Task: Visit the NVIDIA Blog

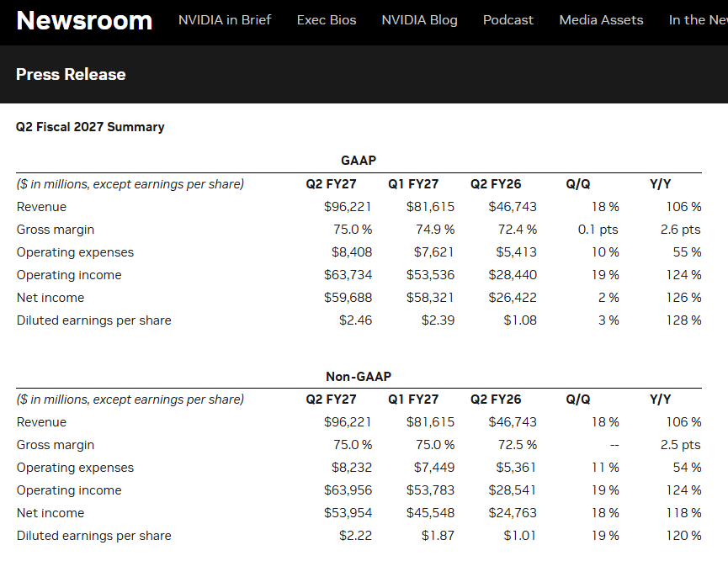Action: (x=419, y=20)
